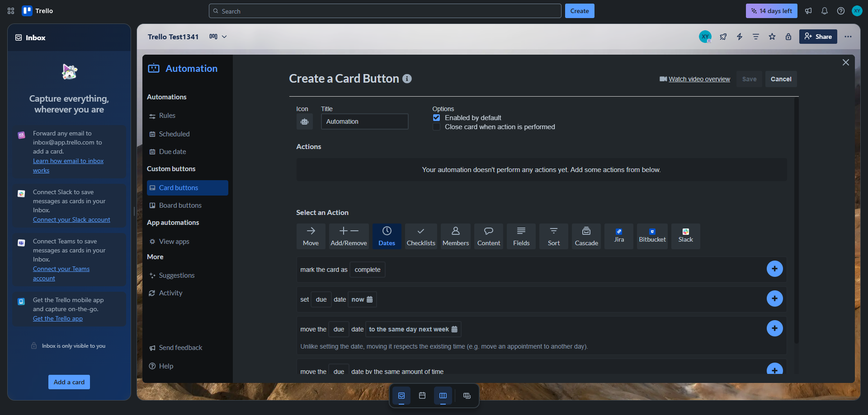Click the Create button in top bar
Viewport: 868px width, 415px height.
[x=580, y=11]
